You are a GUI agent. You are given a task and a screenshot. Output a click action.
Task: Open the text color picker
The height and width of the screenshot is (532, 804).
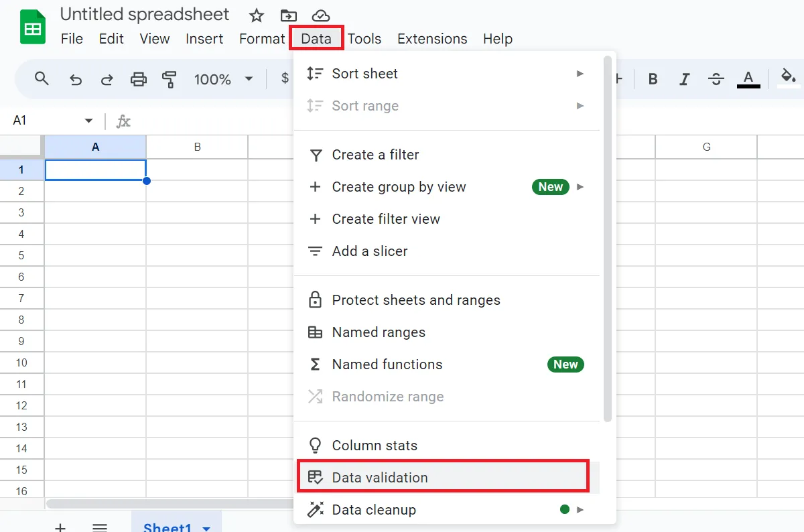click(748, 79)
